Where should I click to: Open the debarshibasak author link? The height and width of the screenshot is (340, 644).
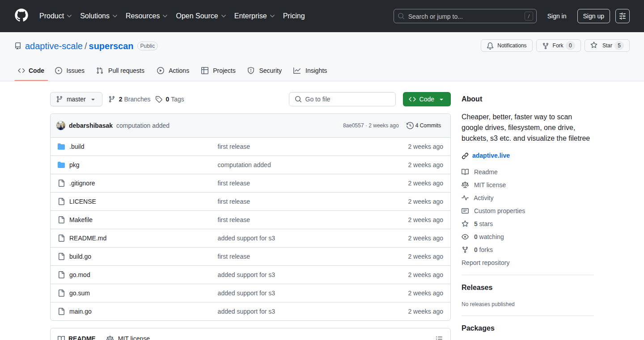point(91,126)
